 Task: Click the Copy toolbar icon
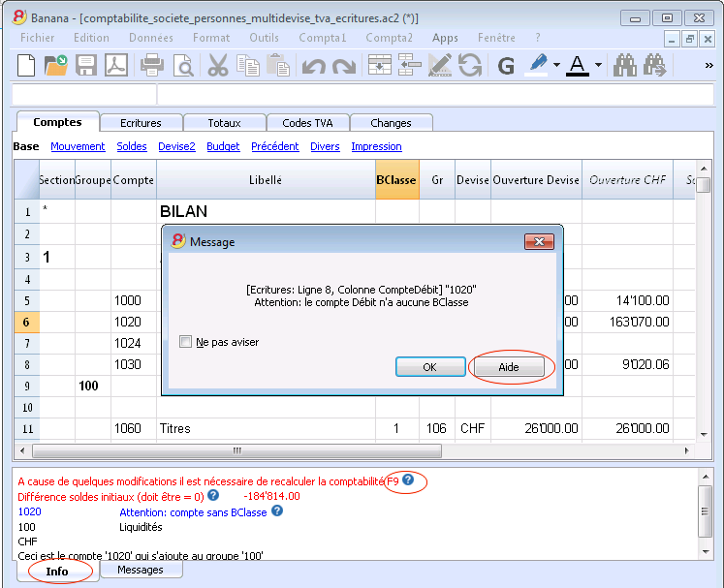tap(248, 65)
